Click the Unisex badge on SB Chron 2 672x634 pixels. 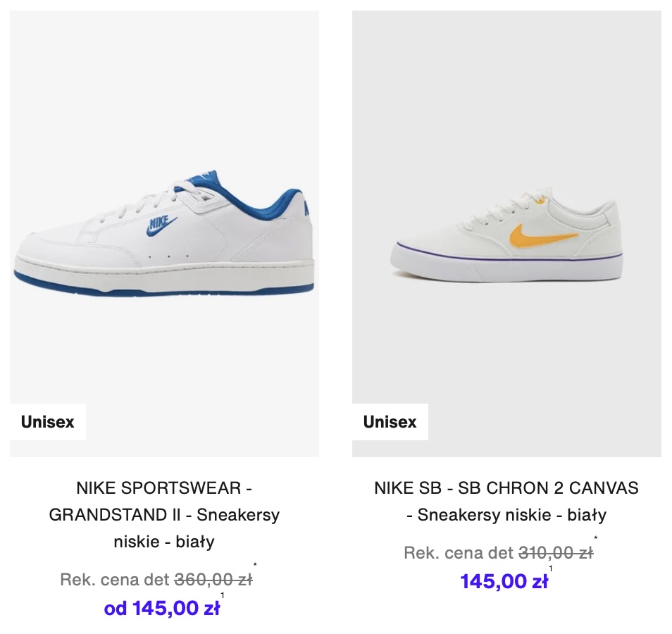tap(390, 422)
